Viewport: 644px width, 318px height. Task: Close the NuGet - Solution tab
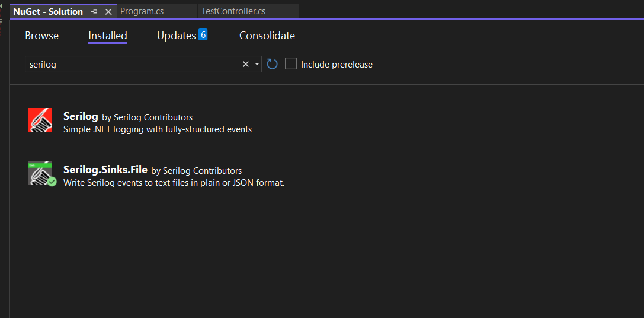(108, 12)
